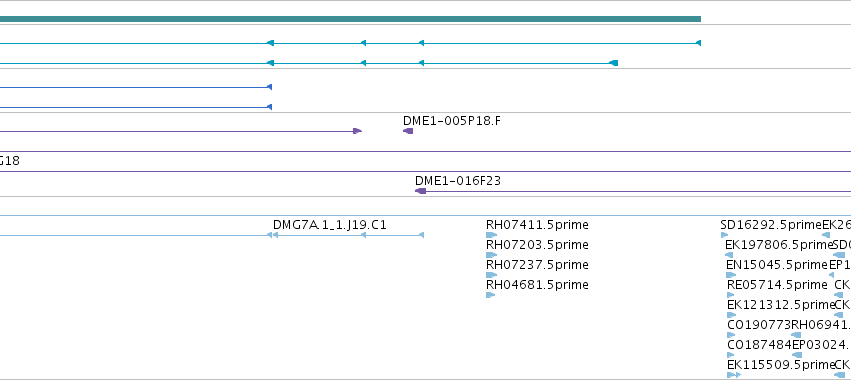Click arrow glyph below RH07411.5prime
Viewport: 851px width, 380px height.
tap(491, 235)
